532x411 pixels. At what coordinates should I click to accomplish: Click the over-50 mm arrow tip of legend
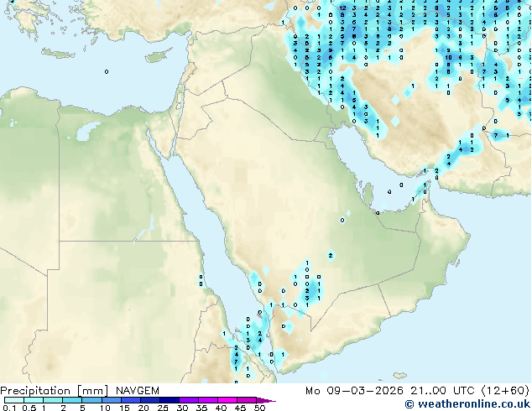(x=266, y=400)
